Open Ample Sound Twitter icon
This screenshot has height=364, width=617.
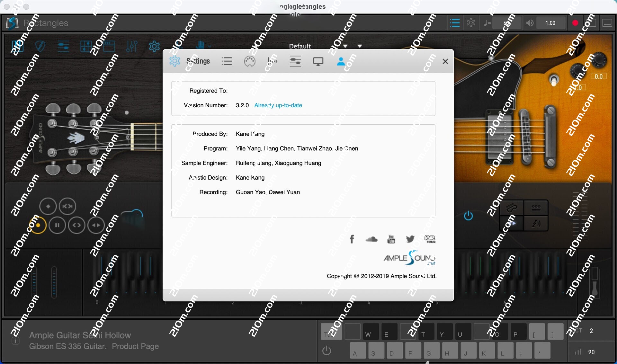pyautogui.click(x=410, y=239)
